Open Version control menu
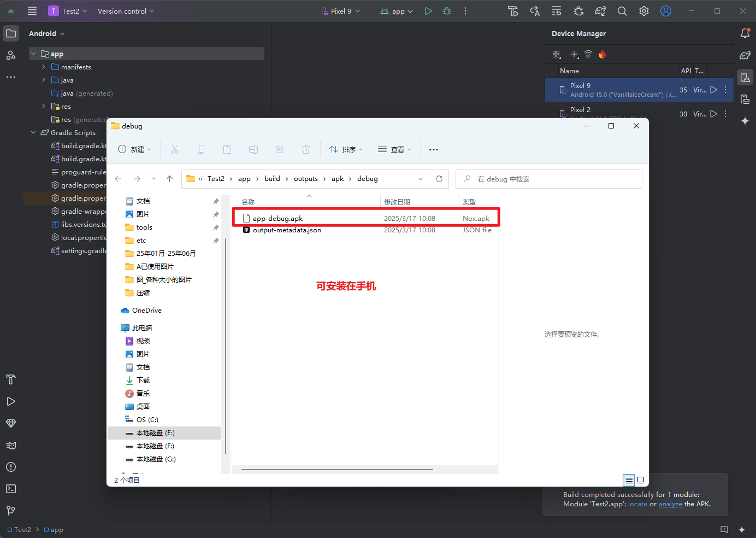This screenshot has width=756, height=538. click(126, 11)
